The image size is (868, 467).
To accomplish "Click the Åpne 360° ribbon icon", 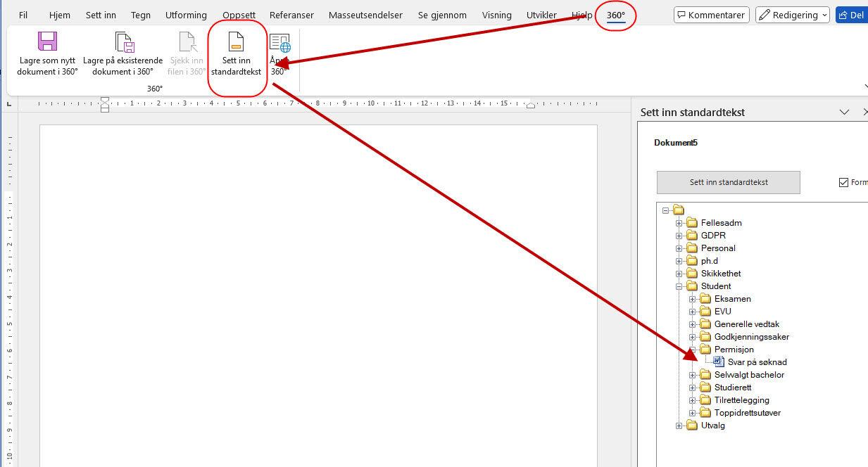I will pyautogui.click(x=279, y=53).
